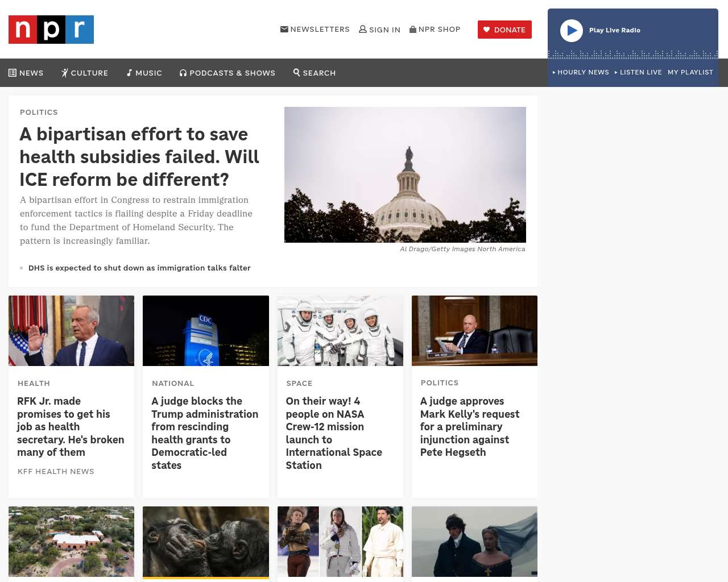Viewport: 728px width, 582px height.
Task: Click the Politics label on Kelly story
Action: 440,383
